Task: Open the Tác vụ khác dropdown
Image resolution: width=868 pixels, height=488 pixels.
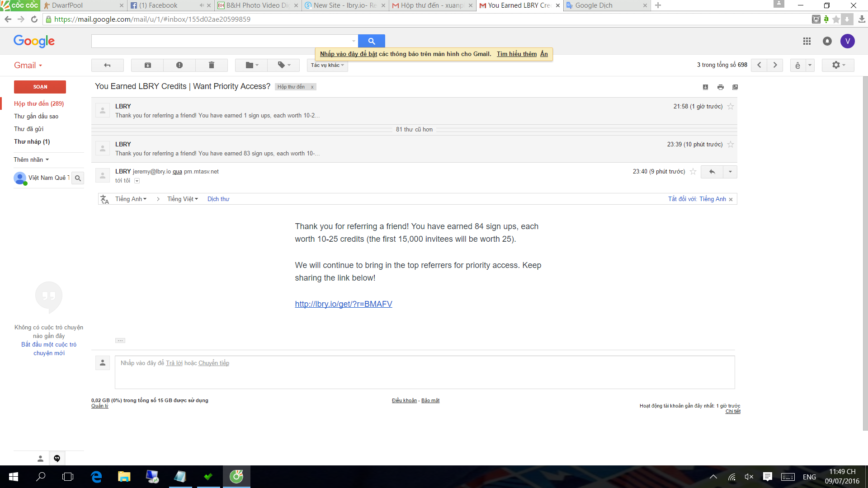Action: (327, 65)
